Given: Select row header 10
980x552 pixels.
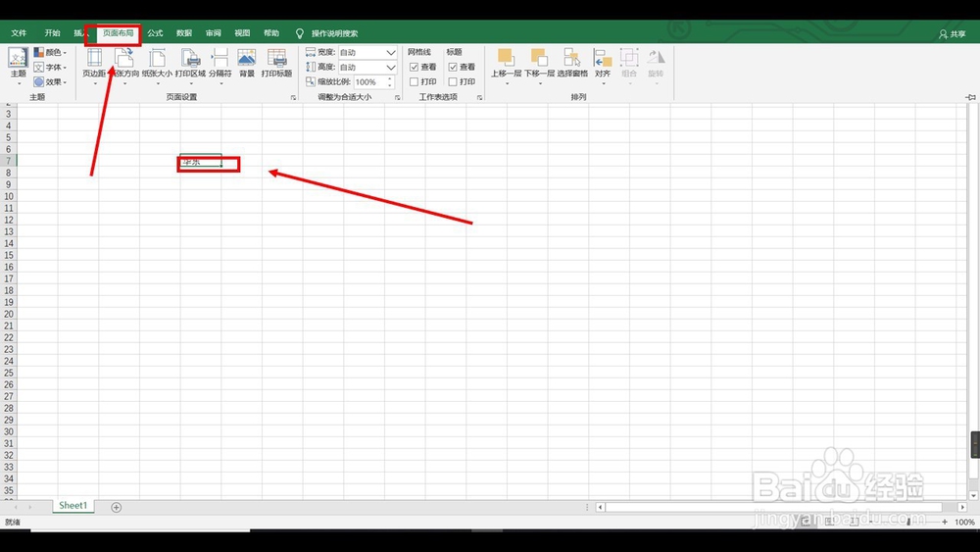Looking at the screenshot, I should [9, 196].
